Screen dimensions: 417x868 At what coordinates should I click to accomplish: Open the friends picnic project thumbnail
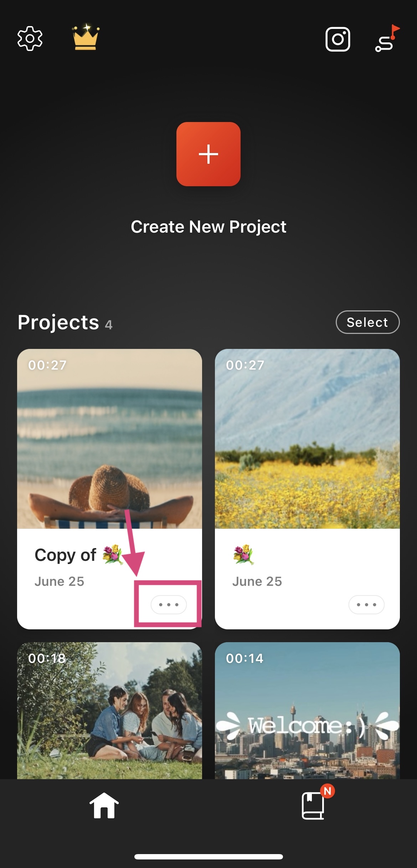(109, 710)
